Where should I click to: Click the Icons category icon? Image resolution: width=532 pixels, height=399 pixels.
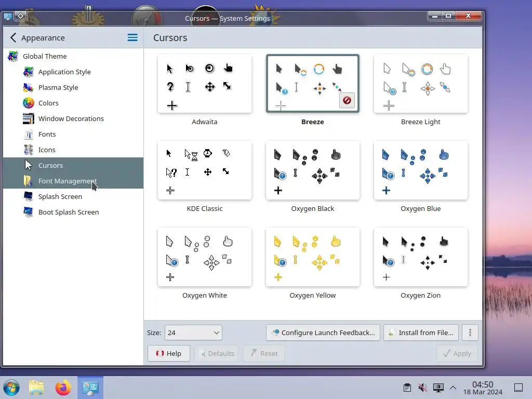[x=29, y=150]
